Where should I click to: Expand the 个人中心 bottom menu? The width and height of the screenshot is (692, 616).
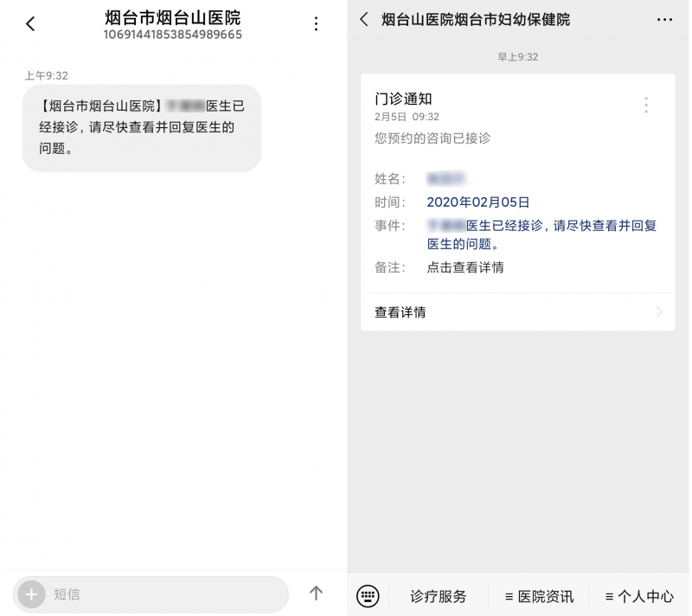tap(639, 596)
